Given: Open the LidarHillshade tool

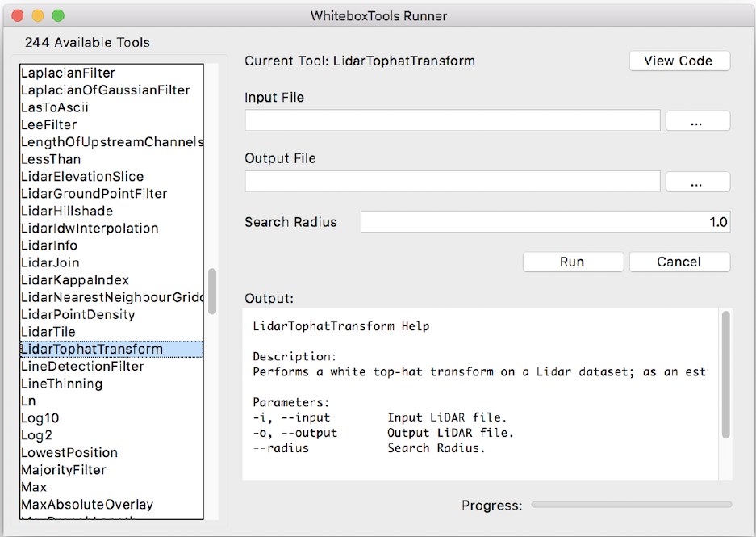Looking at the screenshot, I should coord(111,211).
